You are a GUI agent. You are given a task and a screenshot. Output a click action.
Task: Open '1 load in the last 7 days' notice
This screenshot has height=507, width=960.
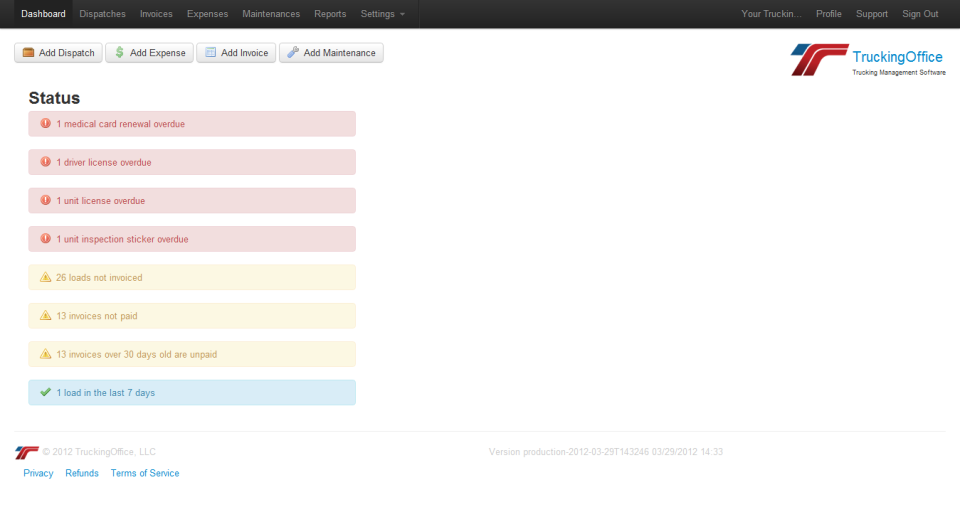[x=192, y=392]
